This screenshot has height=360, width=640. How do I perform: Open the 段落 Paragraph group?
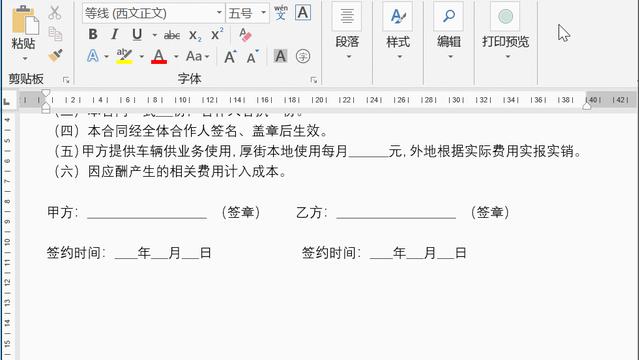347,32
